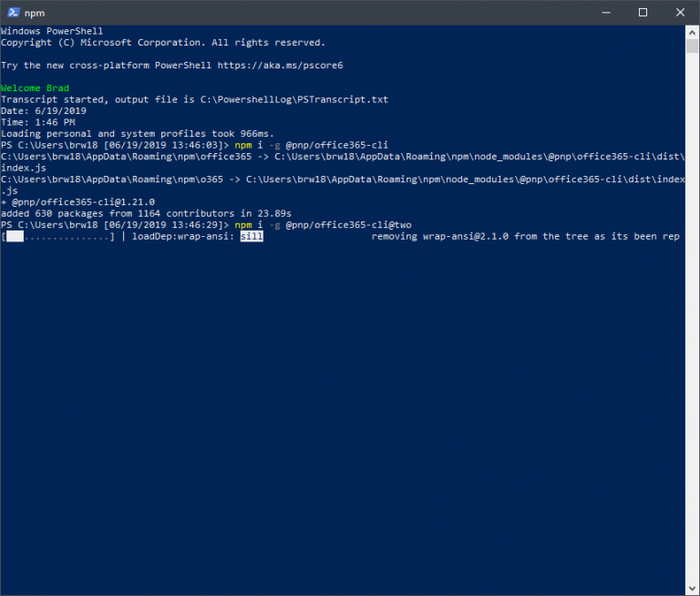Click 'Loading personal and system profiles' line
Image resolution: width=700 pixels, height=596 pixels.
point(138,134)
